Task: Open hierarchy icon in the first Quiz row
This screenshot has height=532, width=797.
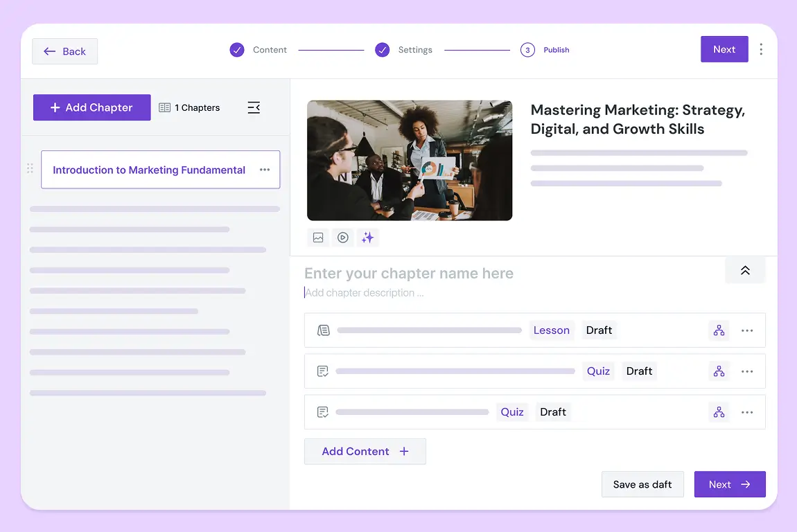Action: click(x=719, y=371)
